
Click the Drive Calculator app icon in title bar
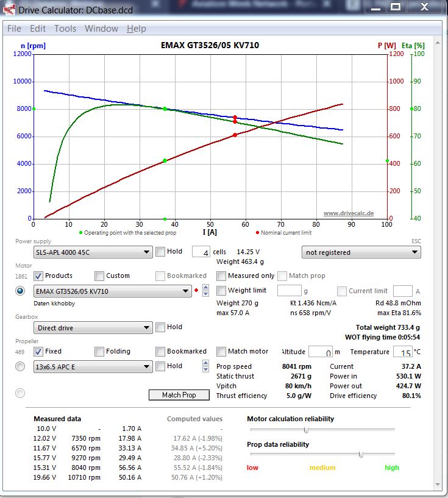click(9, 10)
